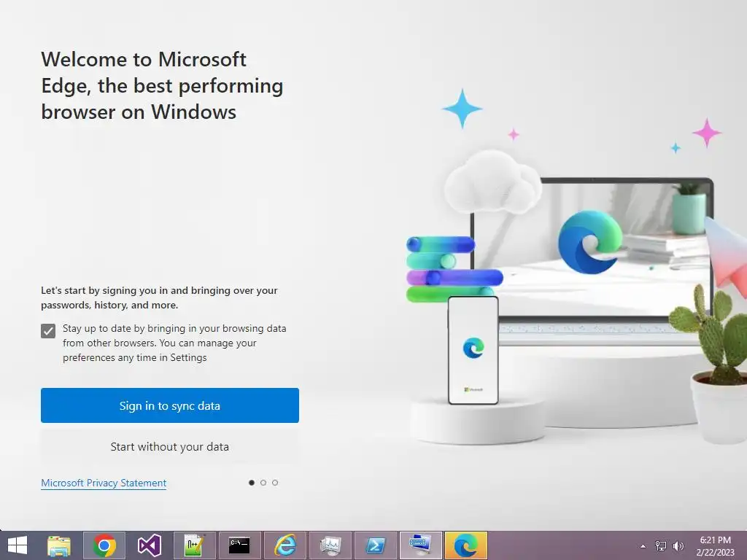
Task: Open the Resource Monitor taskbar icon
Action: pos(330,545)
